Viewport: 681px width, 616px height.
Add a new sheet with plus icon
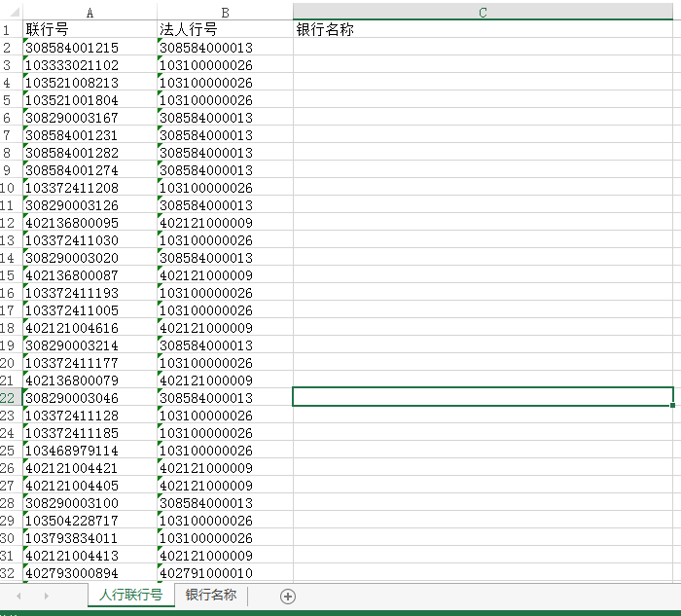(x=288, y=596)
